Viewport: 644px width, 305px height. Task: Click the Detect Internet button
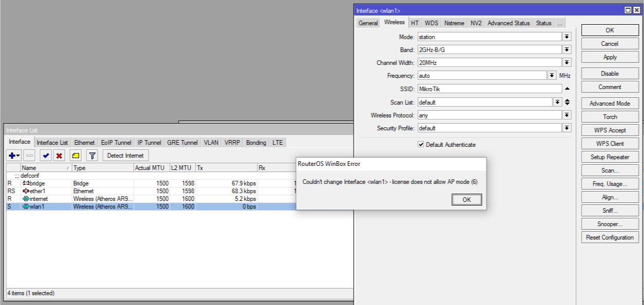(126, 156)
